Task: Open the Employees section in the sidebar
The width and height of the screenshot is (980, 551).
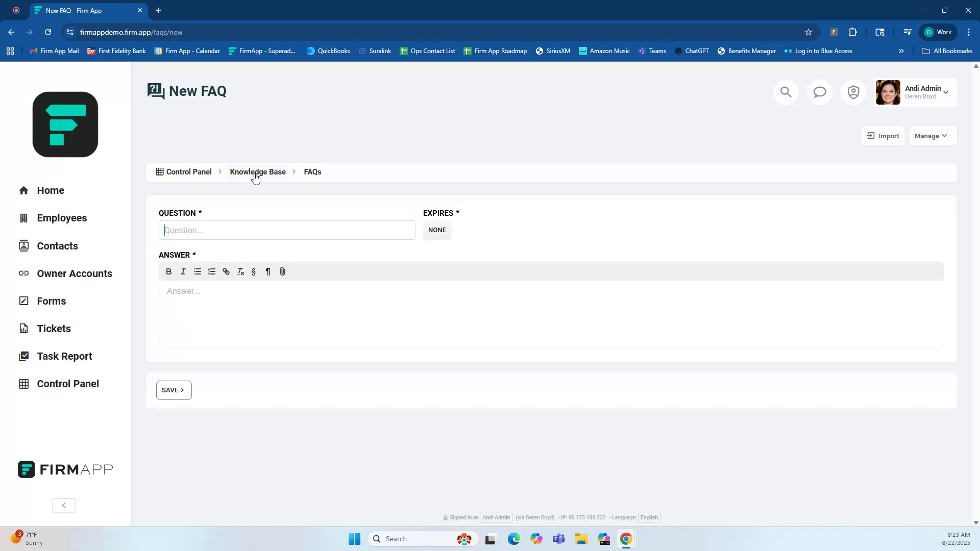Action: [62, 218]
